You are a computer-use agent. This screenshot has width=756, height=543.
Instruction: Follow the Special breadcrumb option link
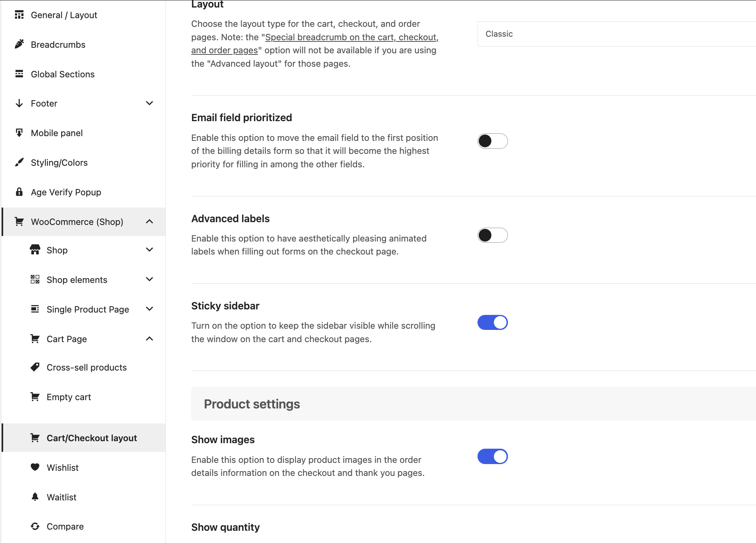click(315, 43)
